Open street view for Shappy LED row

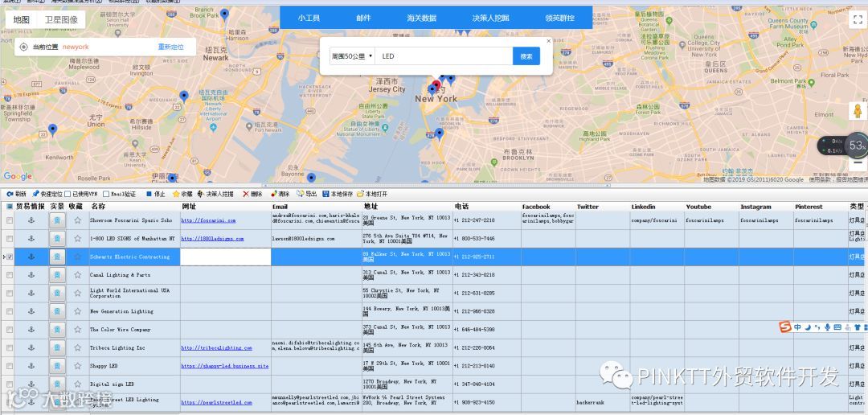56,366
